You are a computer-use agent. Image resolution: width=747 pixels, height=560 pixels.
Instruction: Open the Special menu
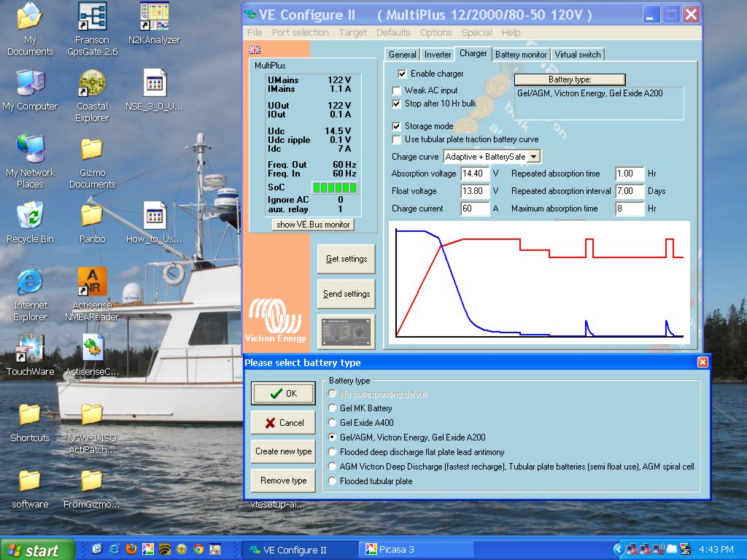[x=476, y=32]
